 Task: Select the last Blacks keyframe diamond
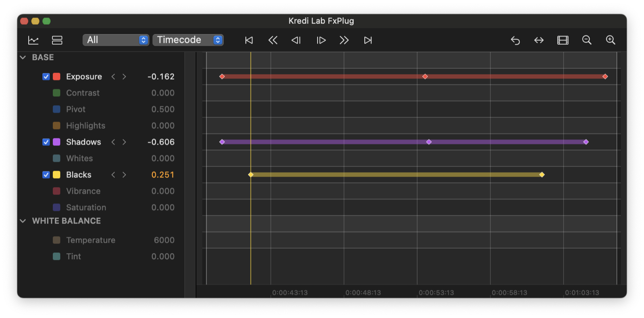(542, 175)
